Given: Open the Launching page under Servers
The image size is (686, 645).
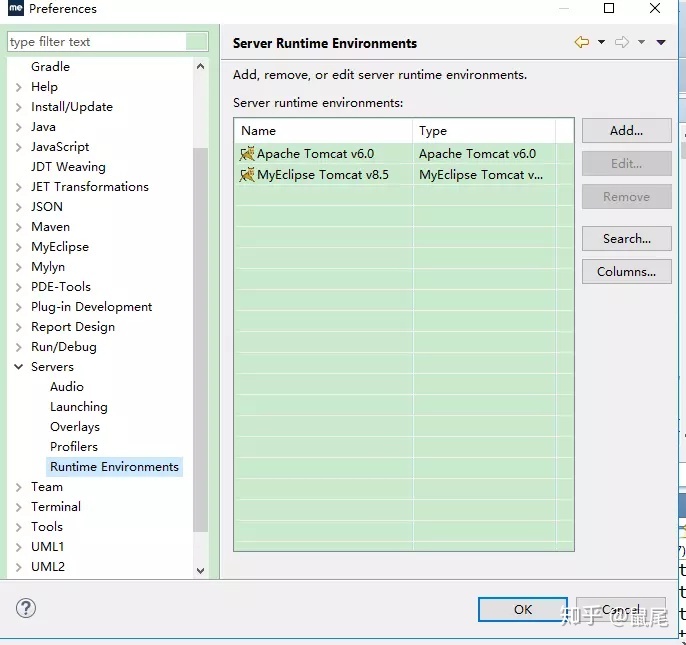Looking at the screenshot, I should [x=79, y=407].
